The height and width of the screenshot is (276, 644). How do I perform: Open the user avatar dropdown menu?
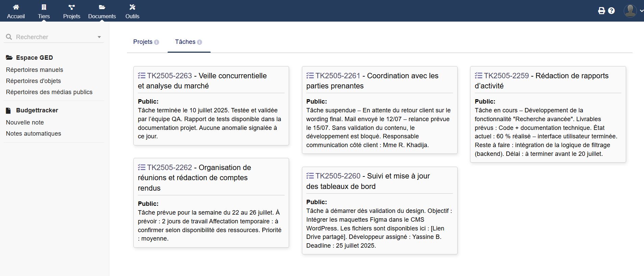point(633,11)
